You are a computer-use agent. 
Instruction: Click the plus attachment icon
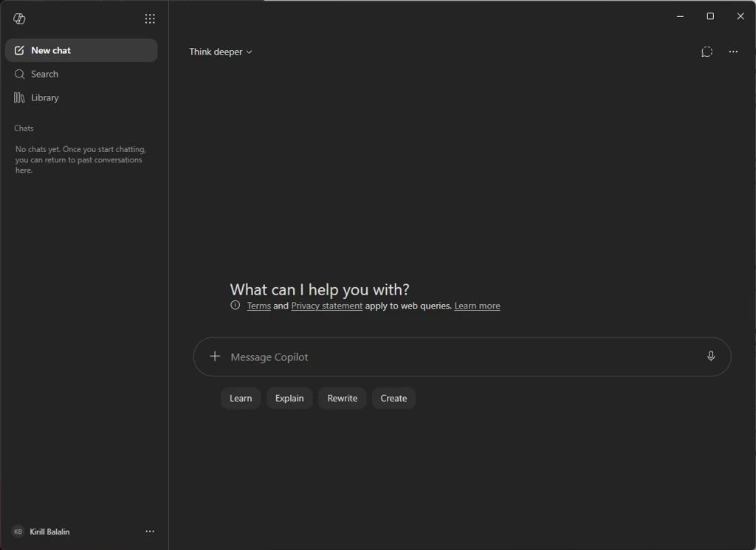215,357
